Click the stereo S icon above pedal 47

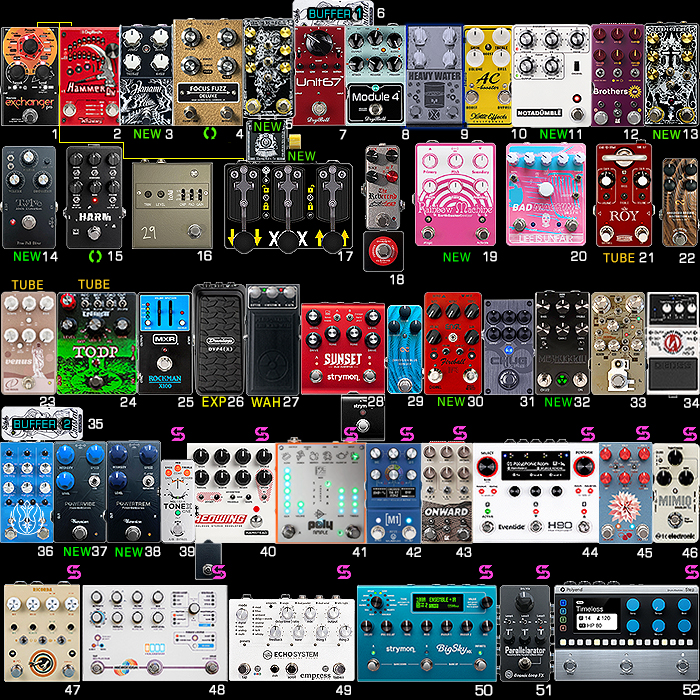click(x=74, y=572)
